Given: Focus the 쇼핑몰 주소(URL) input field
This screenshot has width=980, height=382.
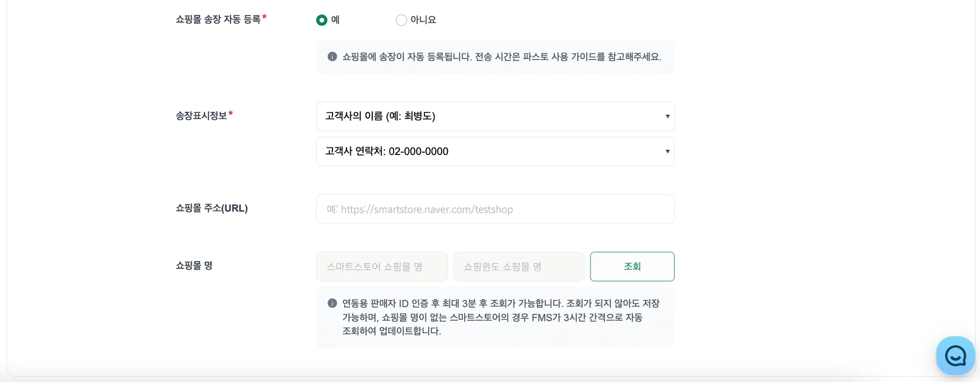Looking at the screenshot, I should [495, 209].
